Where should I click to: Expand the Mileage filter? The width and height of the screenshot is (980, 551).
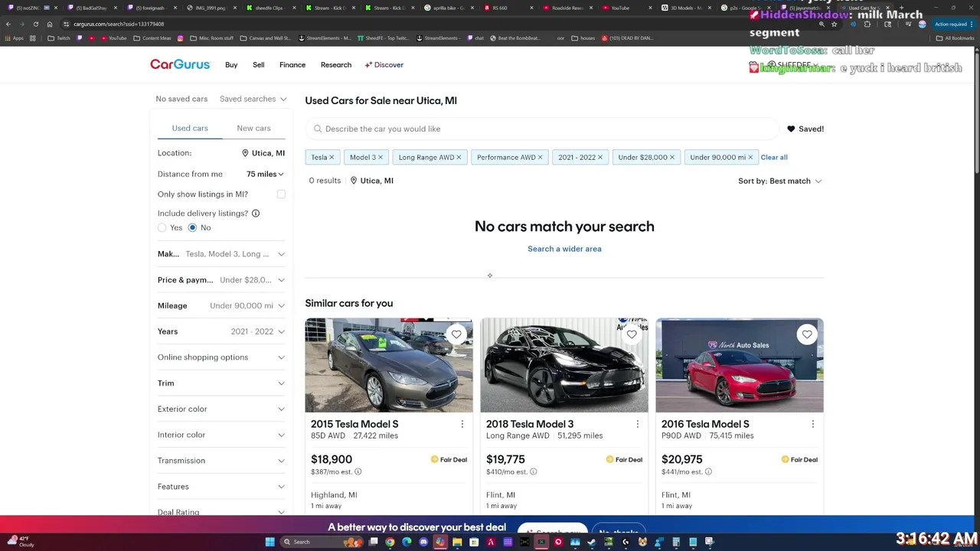click(x=221, y=306)
